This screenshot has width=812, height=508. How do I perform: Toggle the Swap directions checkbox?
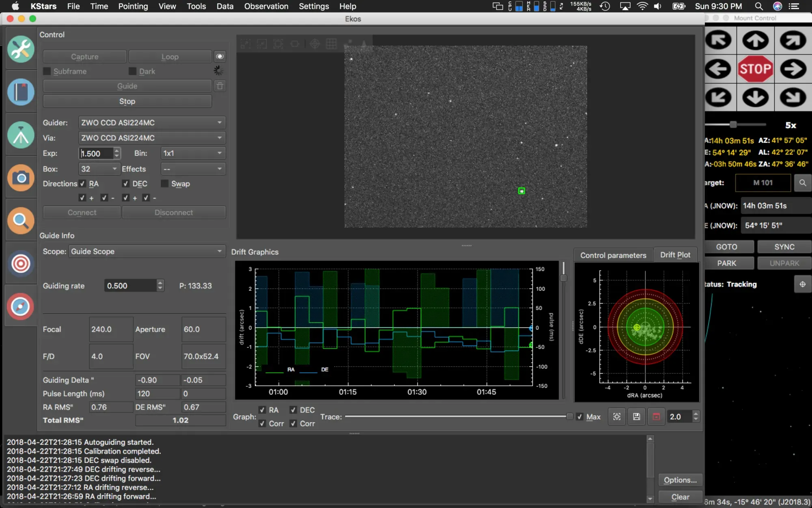164,184
